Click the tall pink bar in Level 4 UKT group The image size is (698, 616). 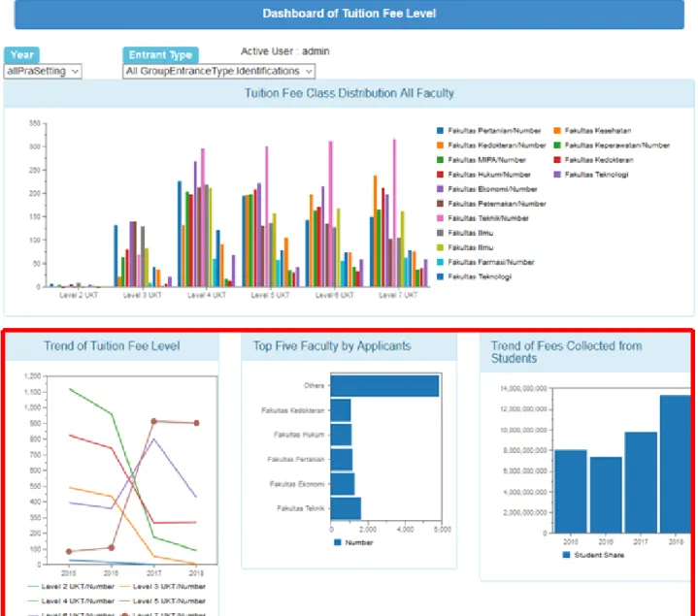click(203, 217)
